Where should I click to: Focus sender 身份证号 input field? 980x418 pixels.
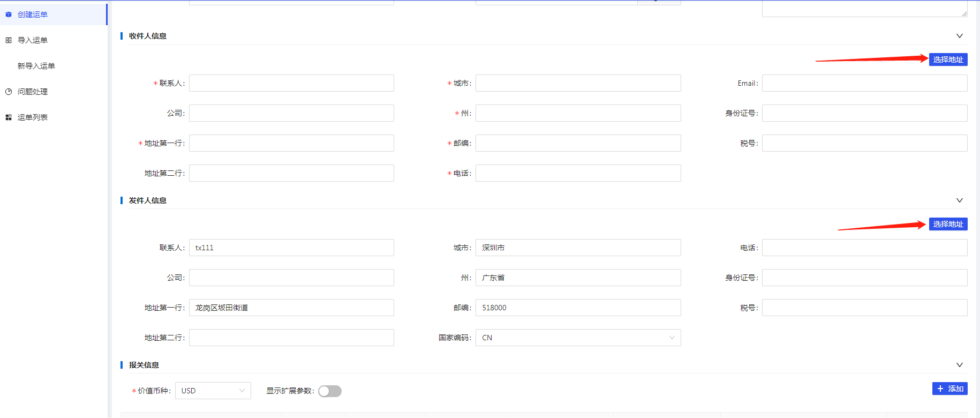tap(865, 278)
